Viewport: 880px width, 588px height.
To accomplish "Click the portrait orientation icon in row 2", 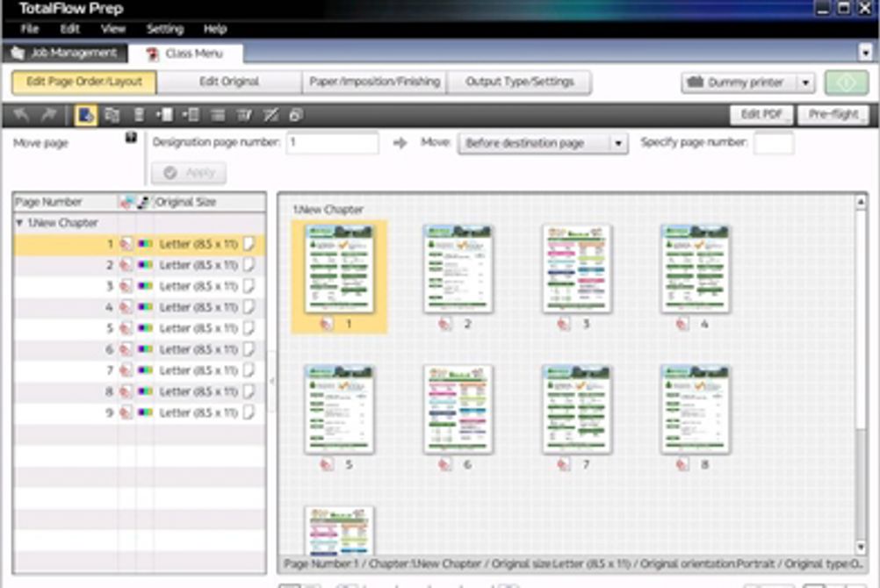I will (249, 265).
